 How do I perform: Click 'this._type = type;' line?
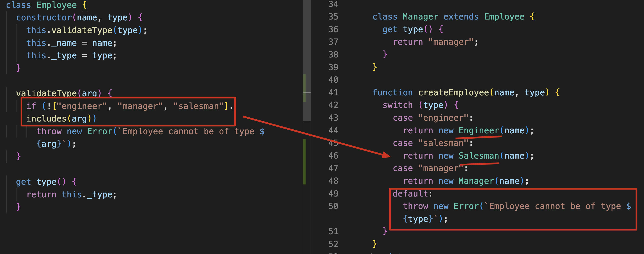71,55
